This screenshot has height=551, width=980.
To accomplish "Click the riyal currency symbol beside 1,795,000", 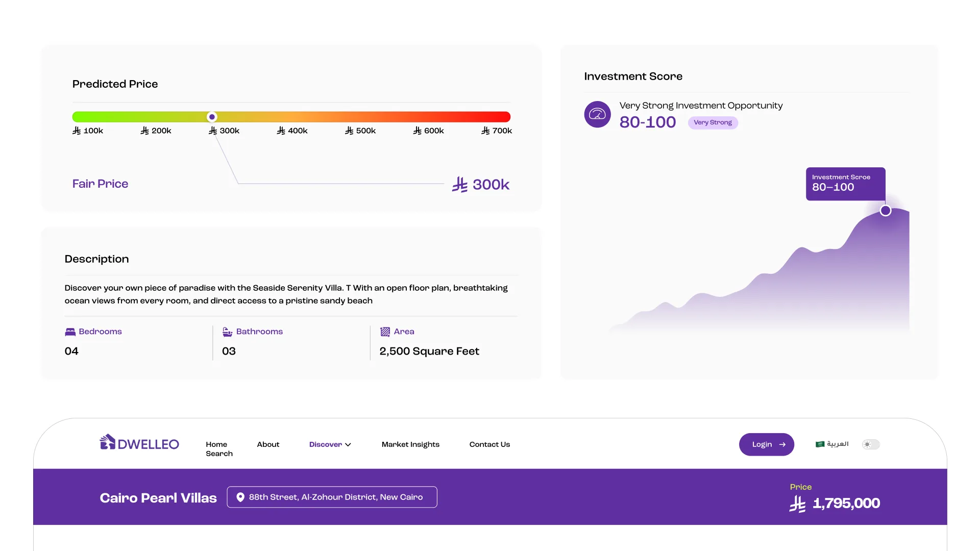I will click(x=797, y=504).
